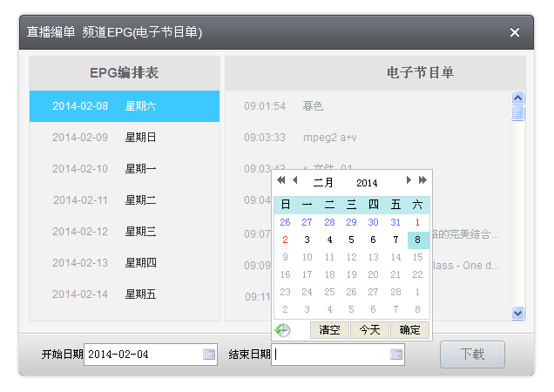Go to next month in calendar
Screen dimensions: 554x392
409,180
